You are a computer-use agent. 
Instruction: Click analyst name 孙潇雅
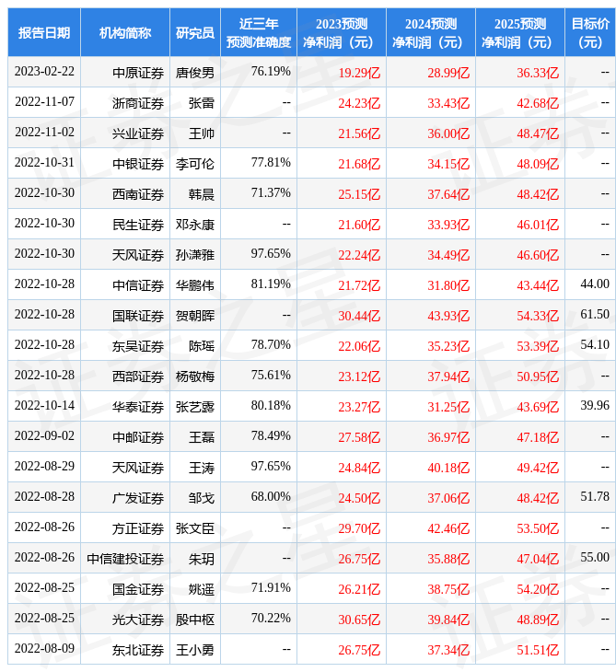194,255
